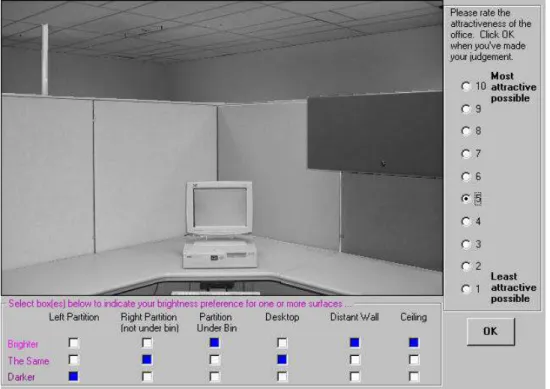Check The Same for Distant Wall
The image size is (550, 389).
coord(355,360)
